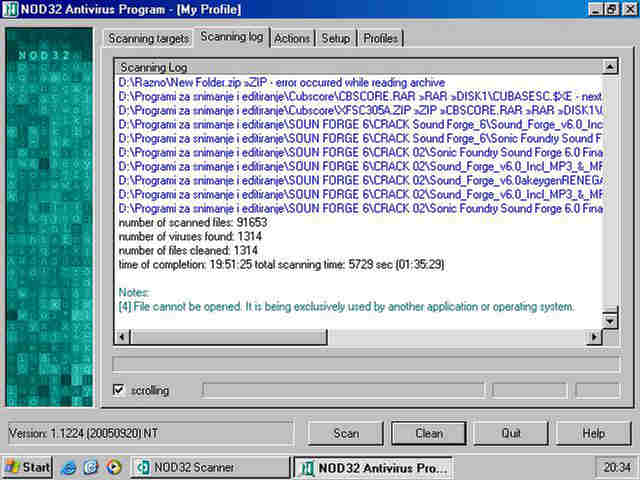Switch to NOD32 Scanner taskbar item

point(210,467)
